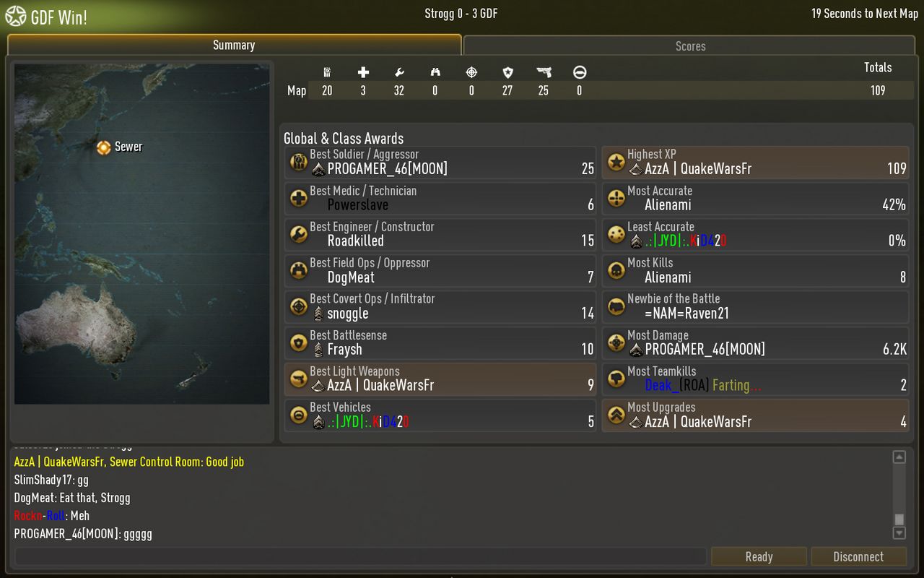
Task: Click the Sewer map marker icon
Action: (104, 147)
